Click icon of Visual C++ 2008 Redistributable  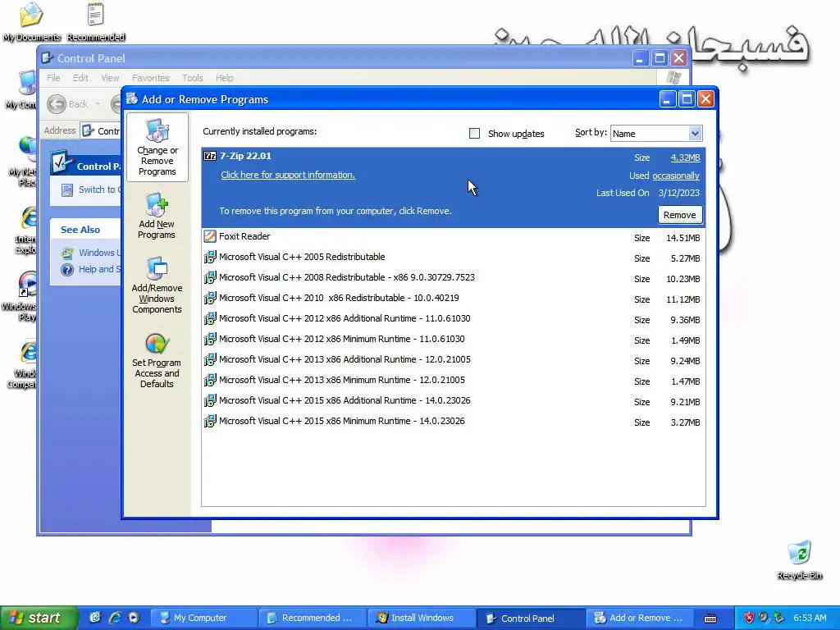[x=210, y=277]
